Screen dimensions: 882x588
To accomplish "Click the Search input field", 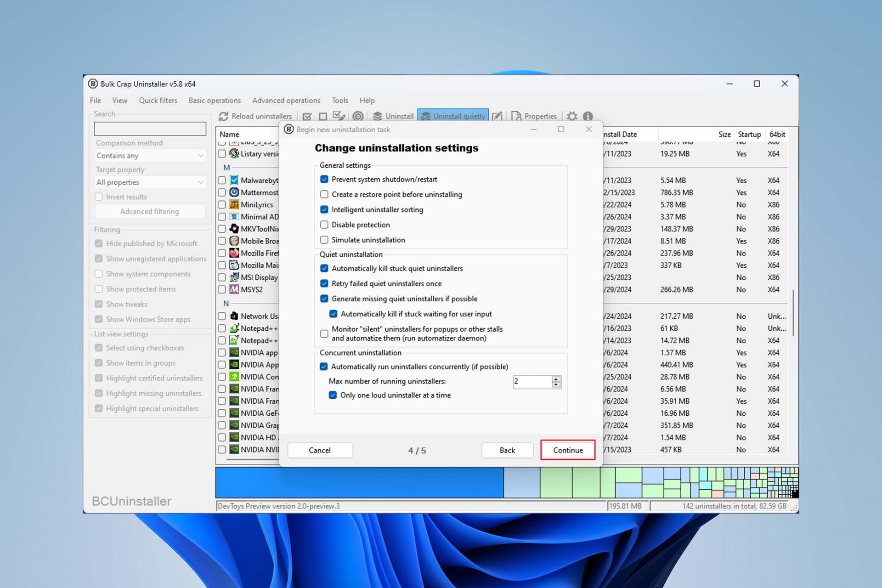I will tap(149, 129).
